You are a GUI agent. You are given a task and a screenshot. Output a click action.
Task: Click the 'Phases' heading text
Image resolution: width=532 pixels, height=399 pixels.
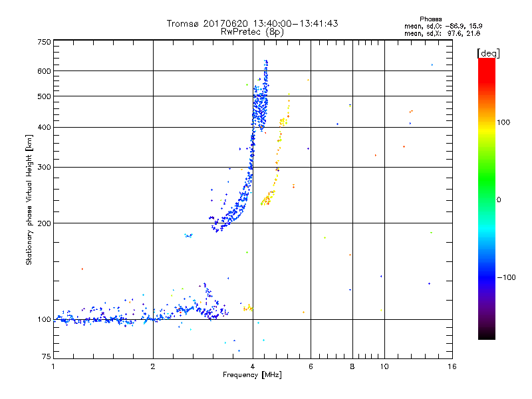(x=430, y=19)
